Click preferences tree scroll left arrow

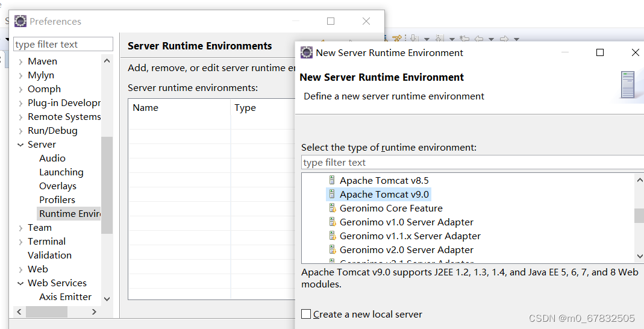click(19, 312)
